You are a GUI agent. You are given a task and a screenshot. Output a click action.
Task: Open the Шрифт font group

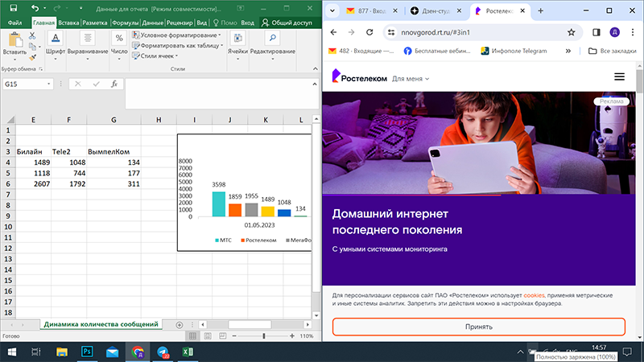click(x=56, y=47)
